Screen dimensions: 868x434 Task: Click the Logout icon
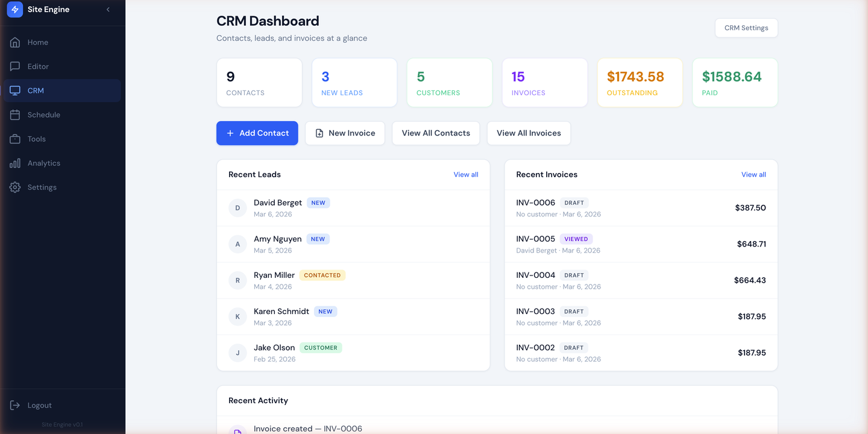click(14, 404)
